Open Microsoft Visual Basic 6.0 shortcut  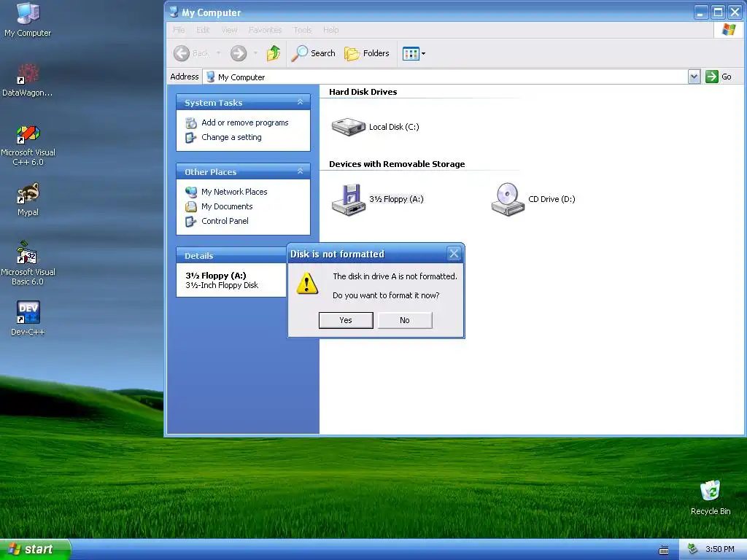pos(28,263)
